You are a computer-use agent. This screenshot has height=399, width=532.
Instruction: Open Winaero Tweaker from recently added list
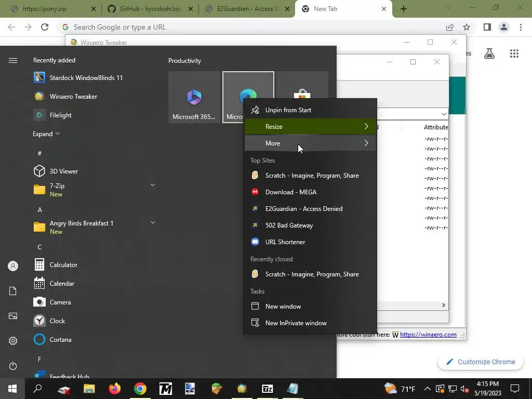(65, 96)
